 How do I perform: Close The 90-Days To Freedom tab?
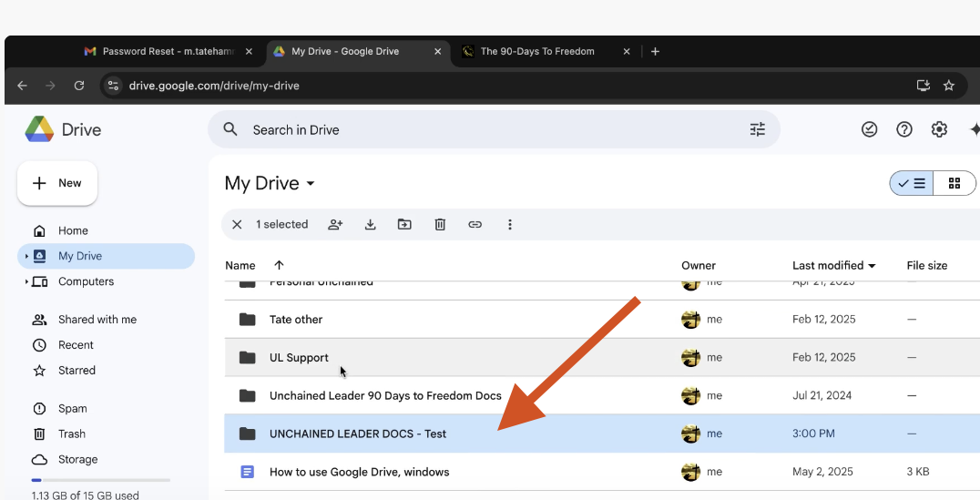(x=627, y=51)
